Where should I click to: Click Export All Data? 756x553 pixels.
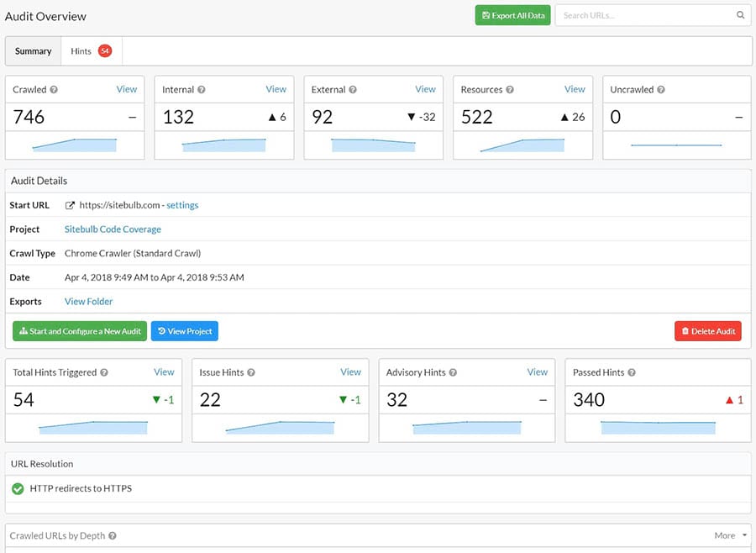(512, 14)
